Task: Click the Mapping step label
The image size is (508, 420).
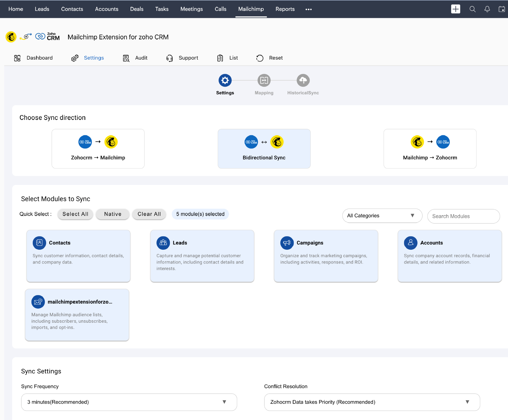Action: pyautogui.click(x=264, y=93)
